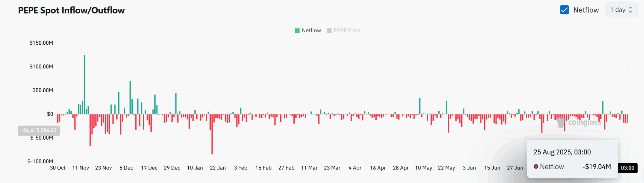This screenshot has height=183, width=644.
Task: Click the "-$19.04M" tooltip value
Action: pyautogui.click(x=597, y=167)
